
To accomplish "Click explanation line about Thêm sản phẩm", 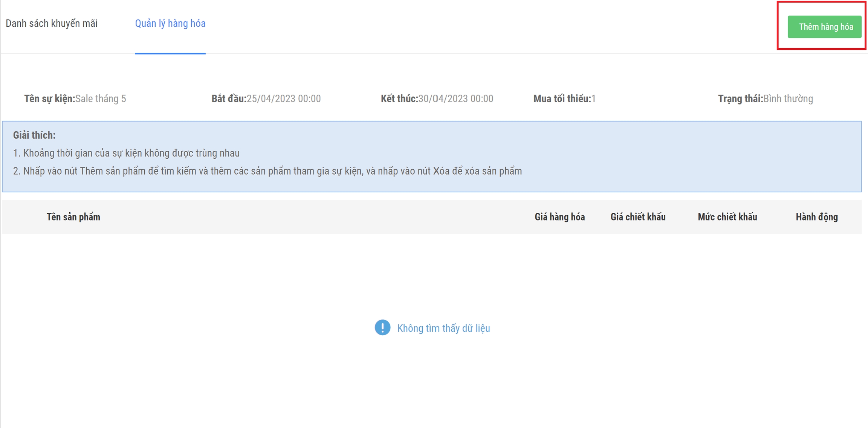I will pyautogui.click(x=267, y=171).
